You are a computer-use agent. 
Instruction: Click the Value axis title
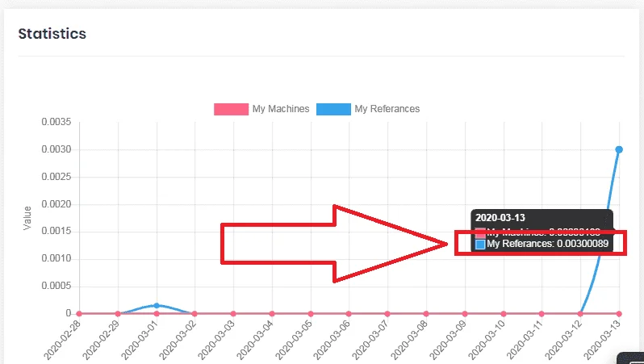click(x=27, y=218)
